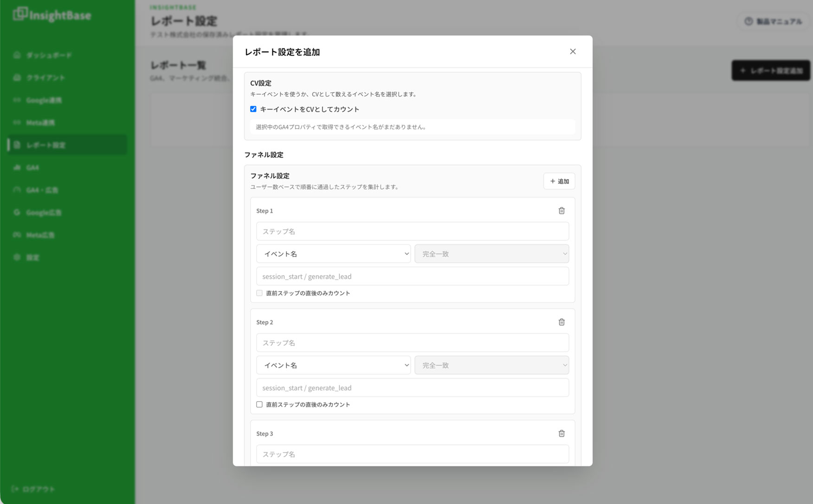Image resolution: width=813 pixels, height=504 pixels.
Task: Open the 製品マニュアル button
Action: coord(773,21)
